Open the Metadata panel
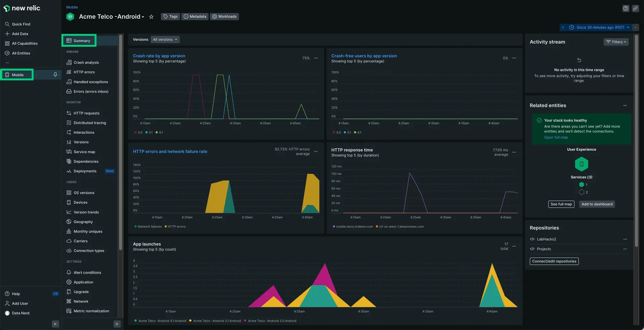 195,16
